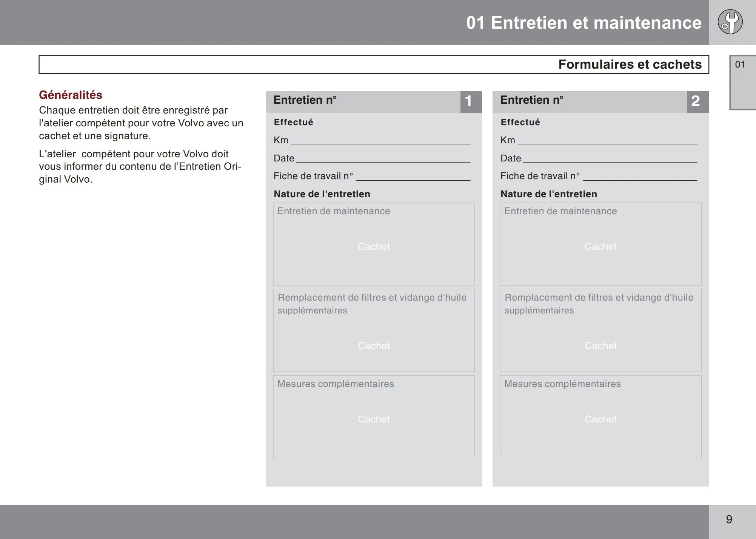The width and height of the screenshot is (756, 539).
Task: Click the Date field of Entretien 2
Action: point(610,158)
